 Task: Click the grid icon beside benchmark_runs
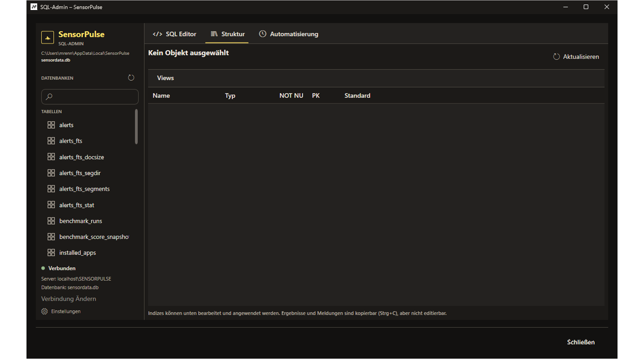(x=51, y=221)
